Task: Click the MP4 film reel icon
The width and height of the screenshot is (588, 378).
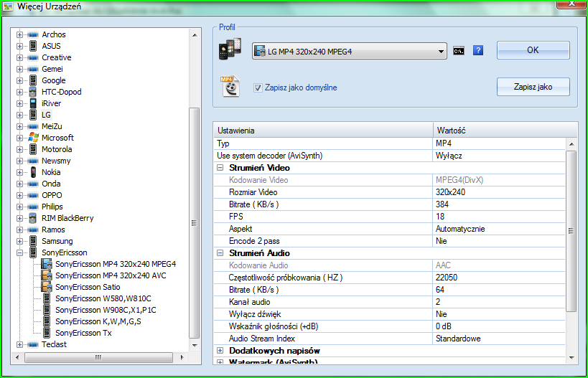Action: coord(230,85)
